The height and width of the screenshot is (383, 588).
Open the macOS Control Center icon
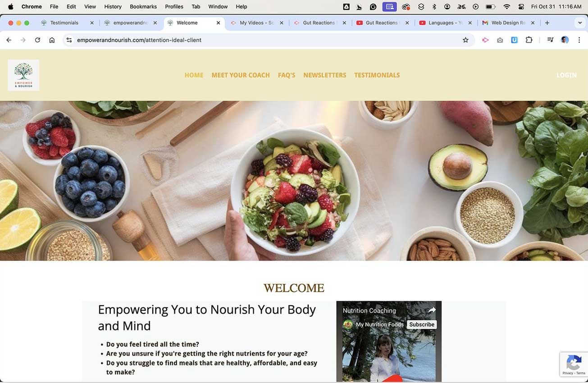(x=521, y=7)
